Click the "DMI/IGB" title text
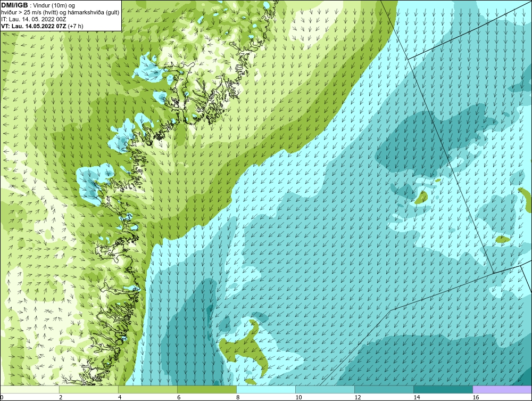This screenshot has height=401, width=532. coord(14,5)
